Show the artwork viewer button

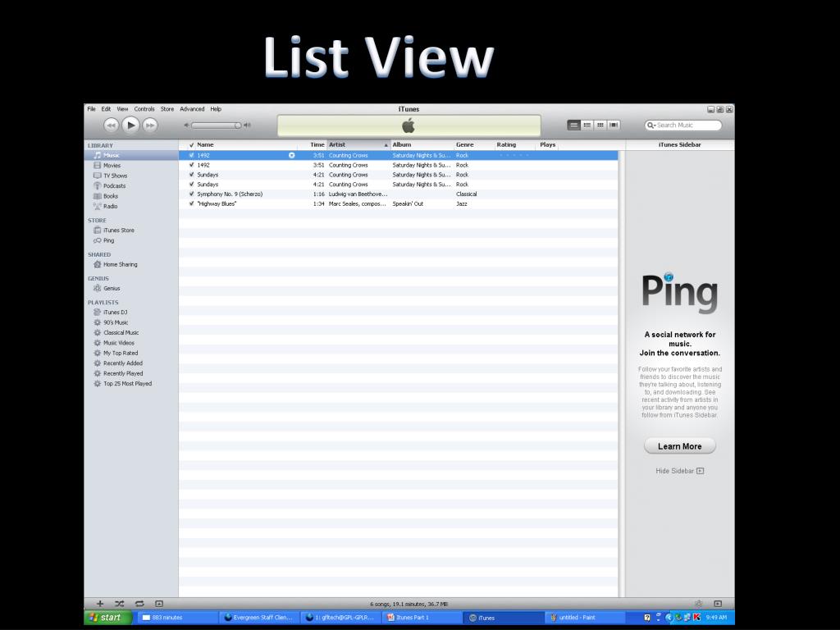(159, 604)
